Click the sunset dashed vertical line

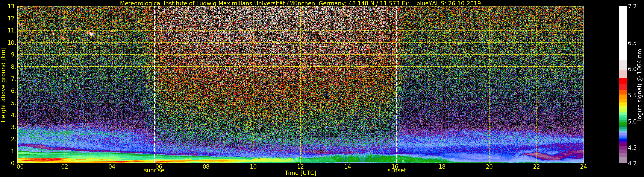pyautogui.click(x=397, y=85)
